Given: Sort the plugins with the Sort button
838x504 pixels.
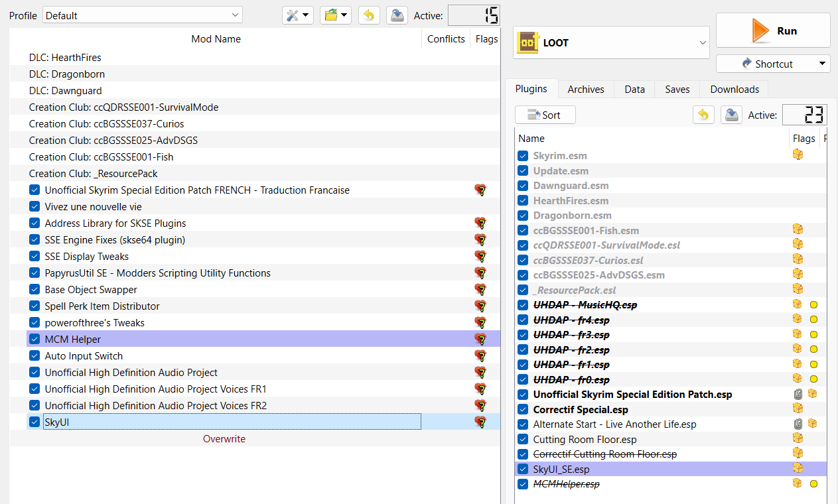Looking at the screenshot, I should (545, 115).
